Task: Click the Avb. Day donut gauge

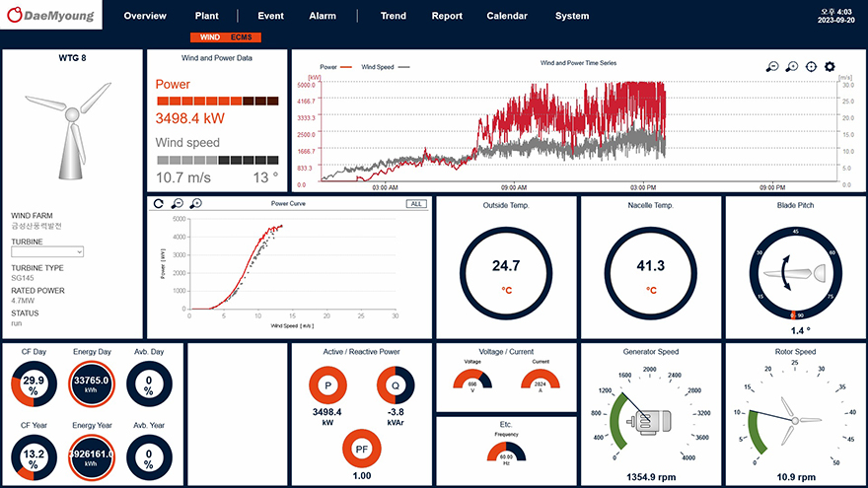Action: pyautogui.click(x=149, y=383)
